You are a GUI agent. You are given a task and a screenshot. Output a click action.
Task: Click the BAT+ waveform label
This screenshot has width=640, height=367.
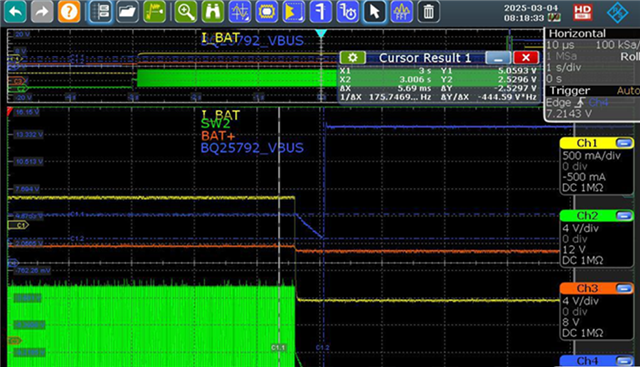[218, 136]
